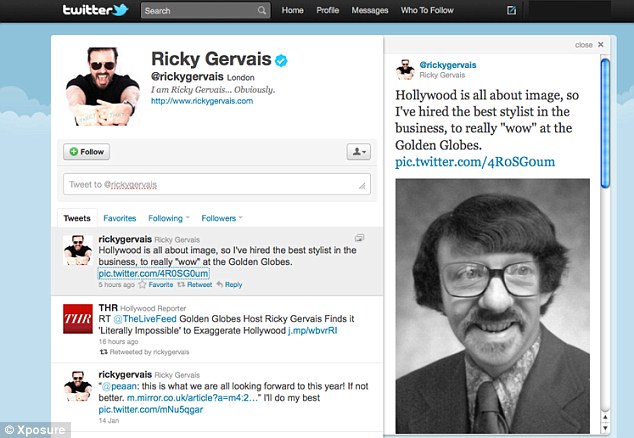Click the Favorite text link
Screen dimensions: 634x438
pos(161,285)
